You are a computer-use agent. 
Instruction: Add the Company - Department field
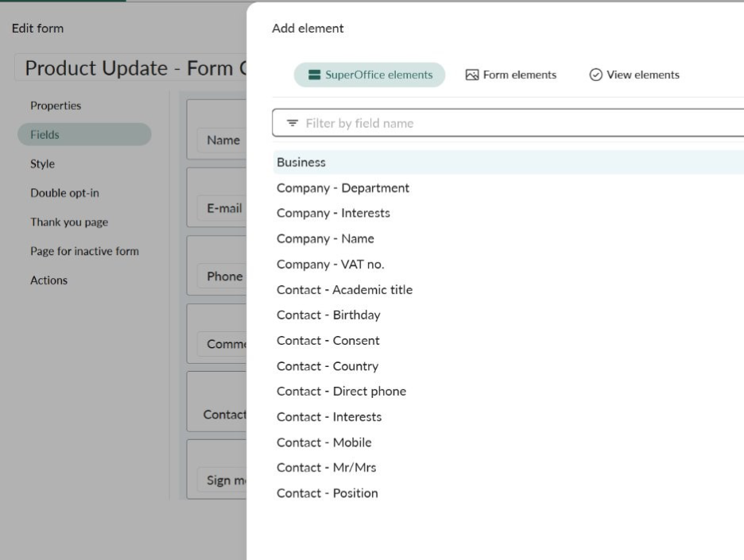(343, 188)
